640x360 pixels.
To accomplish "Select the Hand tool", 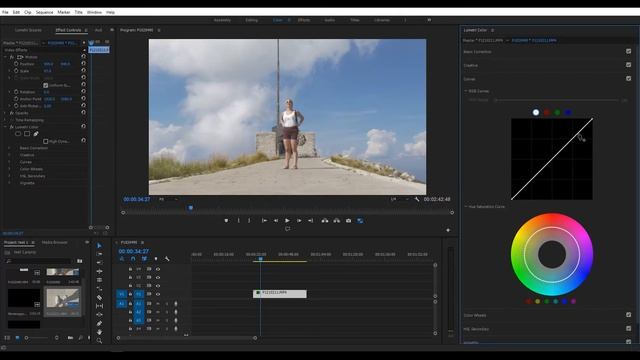I will (x=99, y=332).
